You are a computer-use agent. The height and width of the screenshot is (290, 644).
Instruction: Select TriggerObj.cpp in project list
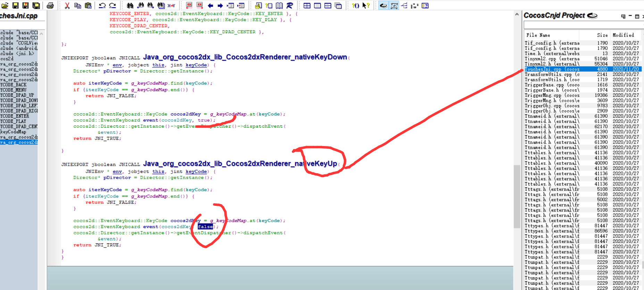point(583,106)
